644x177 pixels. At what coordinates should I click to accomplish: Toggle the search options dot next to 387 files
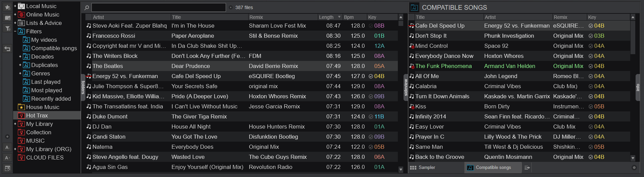230,7
